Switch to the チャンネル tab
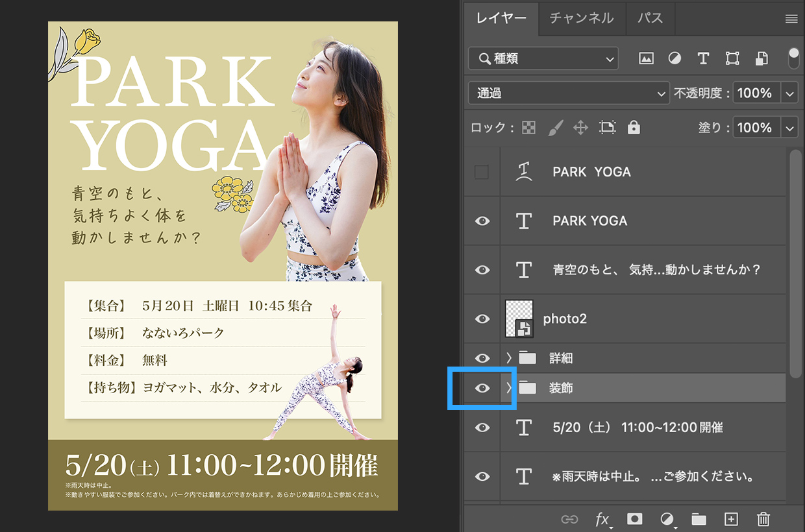 pyautogui.click(x=582, y=18)
